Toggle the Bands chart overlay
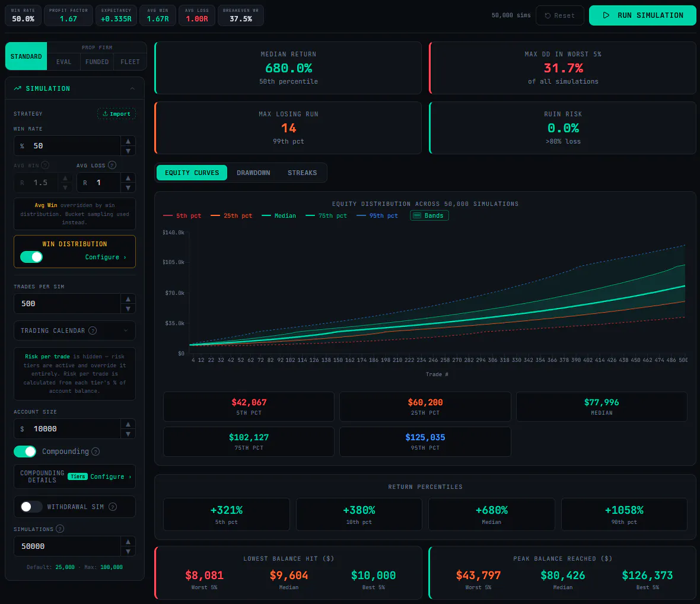700x604 pixels. point(429,215)
